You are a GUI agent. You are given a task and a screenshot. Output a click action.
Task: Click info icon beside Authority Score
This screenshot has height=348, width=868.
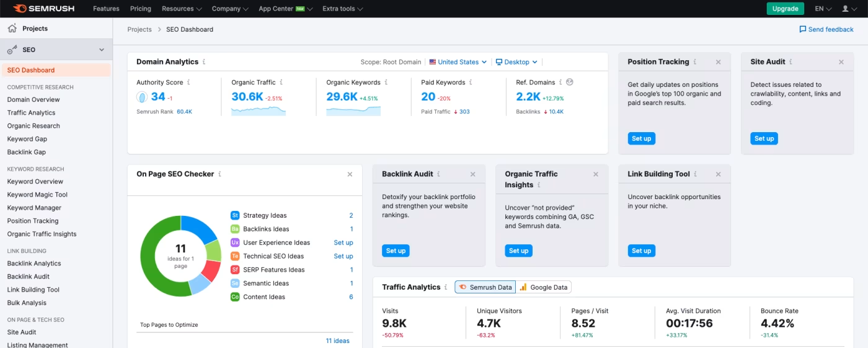coord(188,83)
